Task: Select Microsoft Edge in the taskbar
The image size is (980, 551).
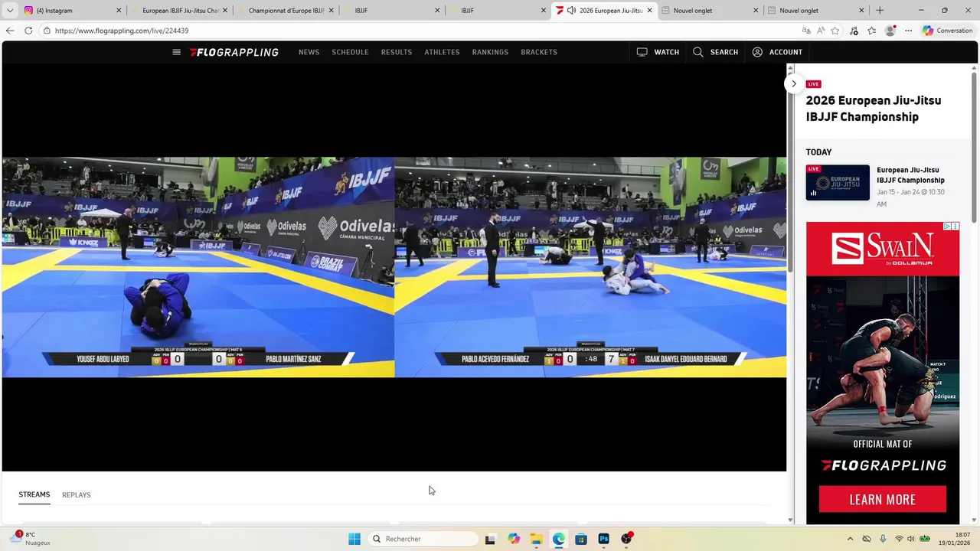Action: tap(559, 539)
